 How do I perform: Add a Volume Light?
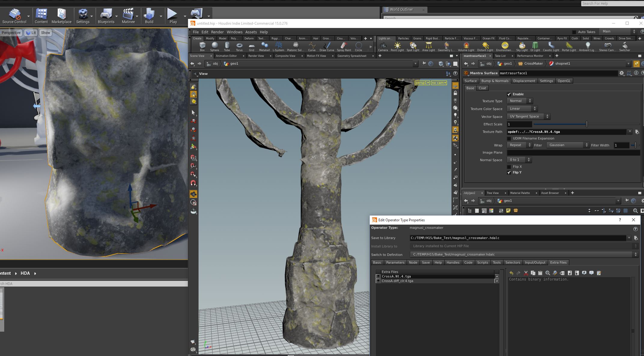coord(466,47)
